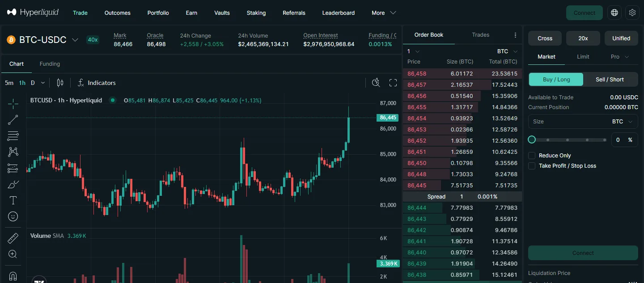
Task: Switch chart to 5m interval
Action: 9,83
